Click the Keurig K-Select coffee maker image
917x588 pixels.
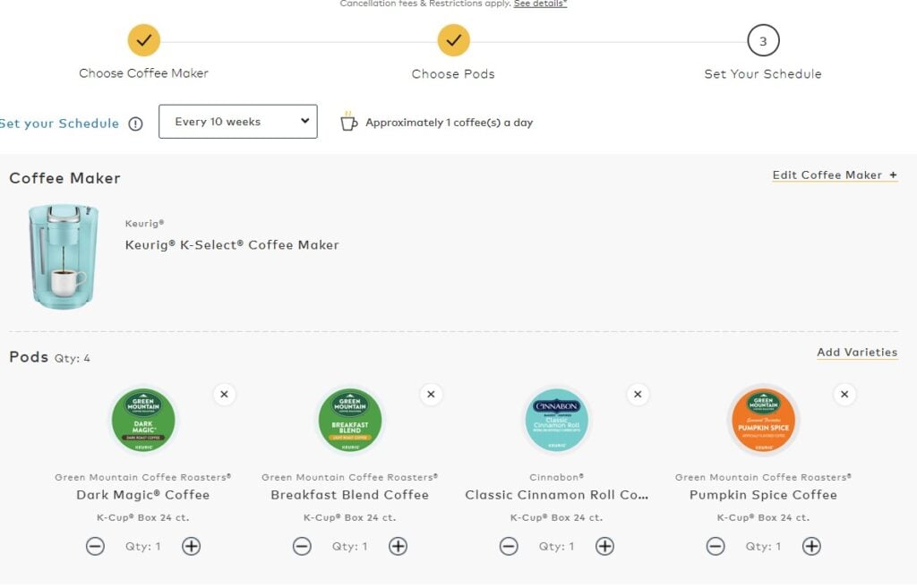(58, 257)
